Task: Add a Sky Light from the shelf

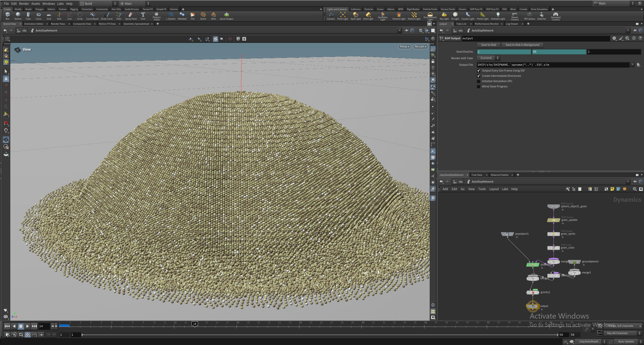Action: [x=444, y=16]
